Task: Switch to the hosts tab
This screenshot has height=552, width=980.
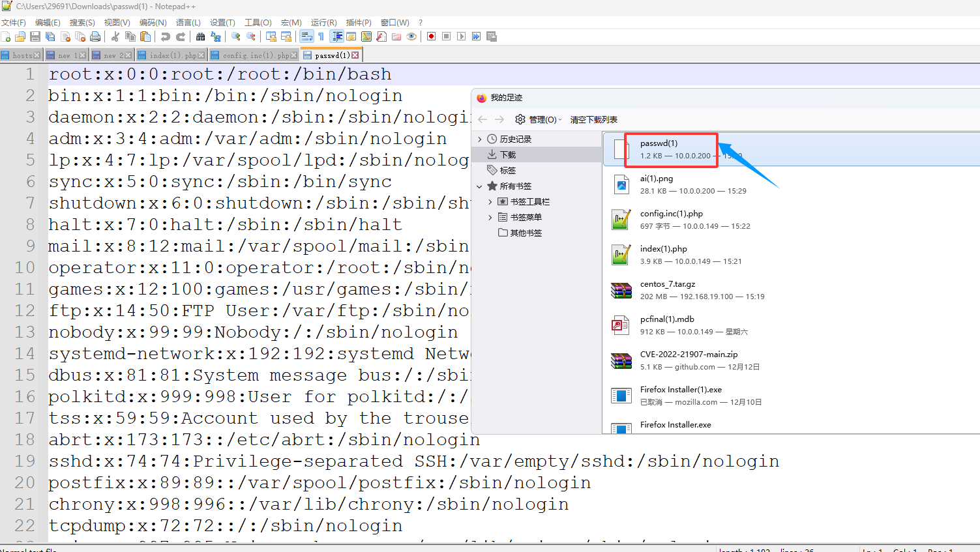Action: pyautogui.click(x=22, y=55)
